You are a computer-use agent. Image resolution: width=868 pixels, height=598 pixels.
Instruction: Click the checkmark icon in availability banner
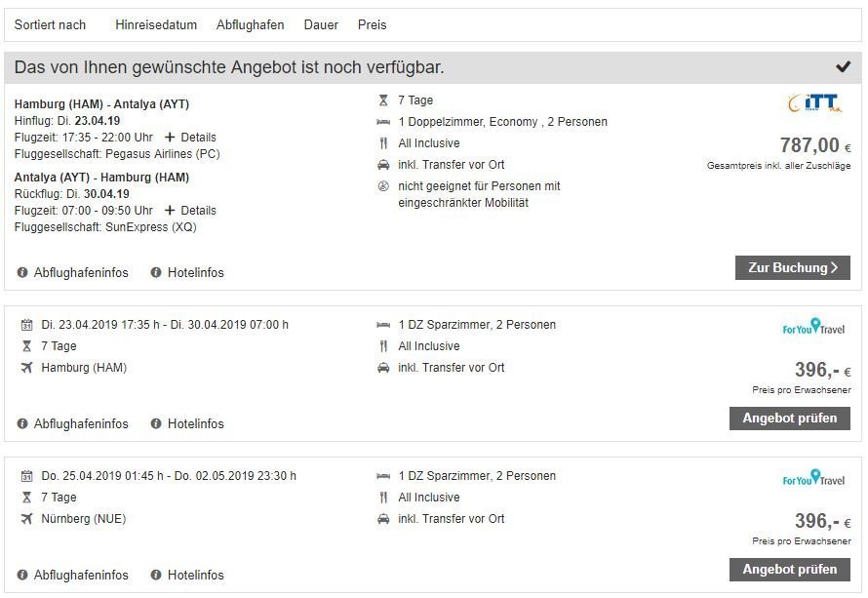click(844, 67)
